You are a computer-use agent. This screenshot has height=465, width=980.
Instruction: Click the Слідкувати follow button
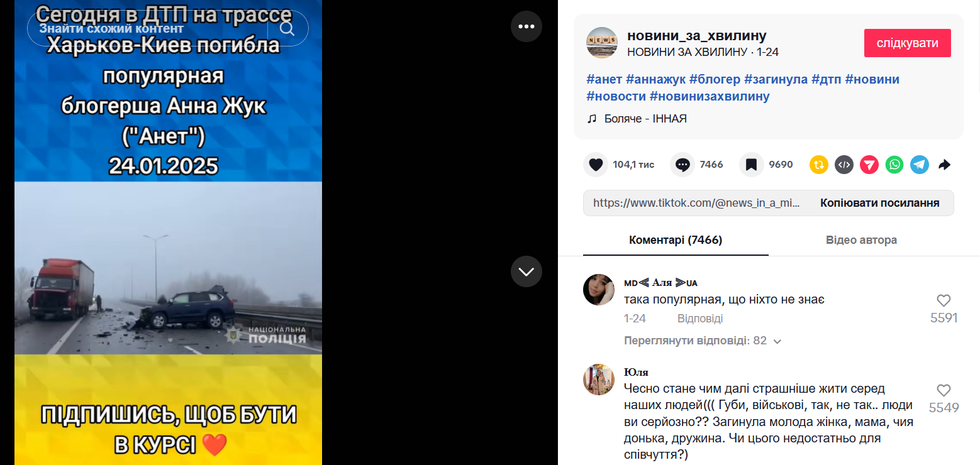pos(907,43)
